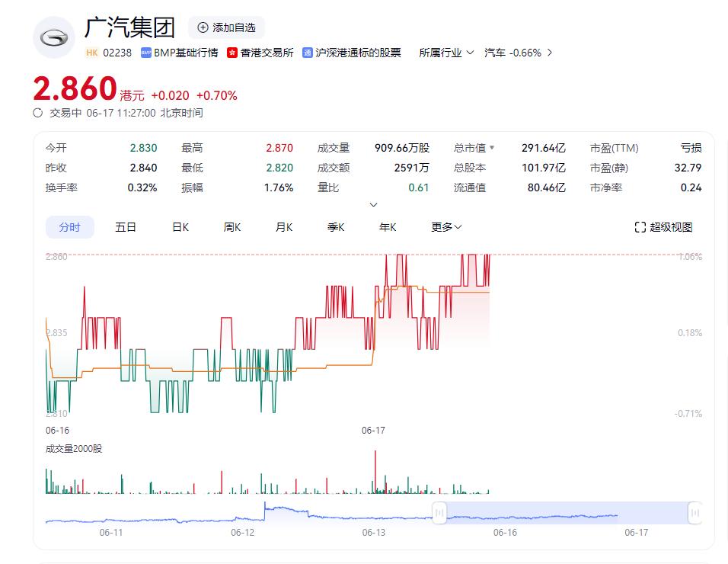Click the 超级视图 fullscreen bracket icon
This screenshot has height=564, width=728.
click(x=640, y=227)
